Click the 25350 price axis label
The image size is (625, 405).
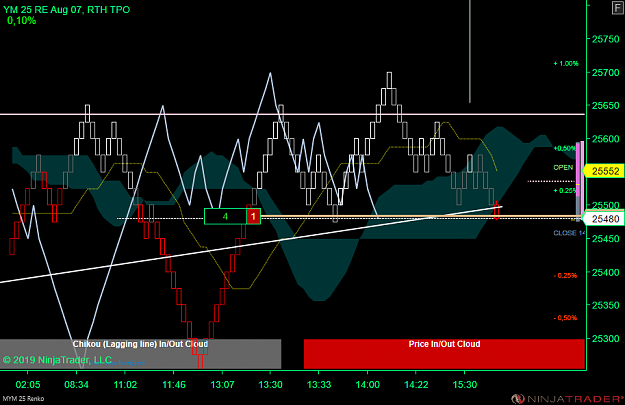point(605,305)
